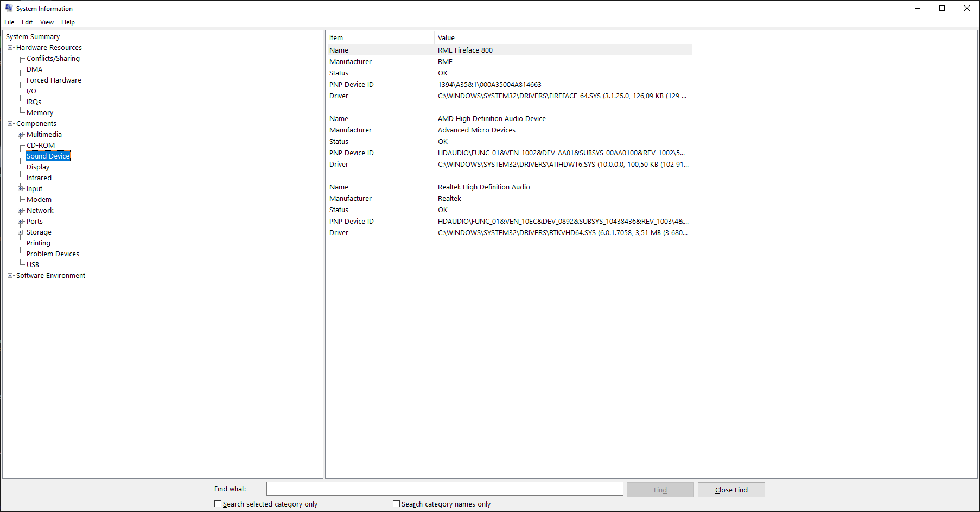The image size is (980, 512).
Task: Click the System Information app icon in title bar
Action: 9,8
